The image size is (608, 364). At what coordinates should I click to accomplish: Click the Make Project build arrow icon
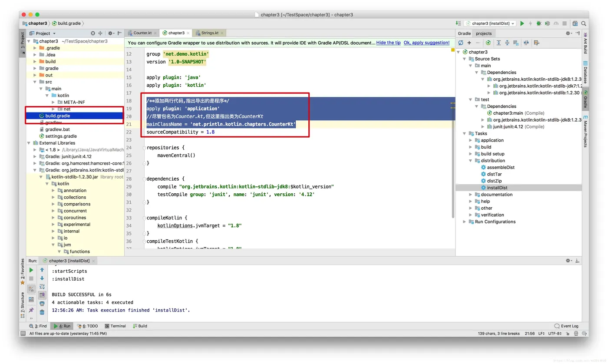[458, 23]
